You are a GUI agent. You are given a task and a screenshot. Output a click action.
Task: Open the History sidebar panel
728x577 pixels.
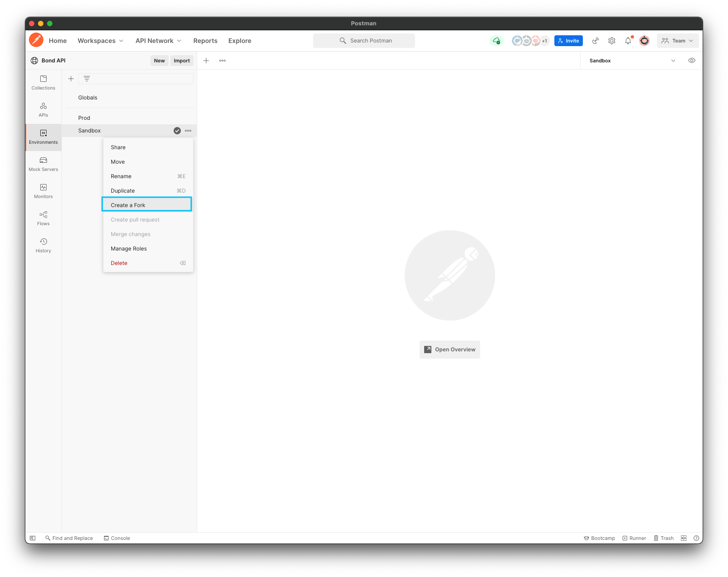[x=43, y=246]
